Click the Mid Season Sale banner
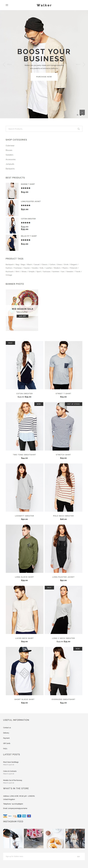88x868 pixels. 22,310
